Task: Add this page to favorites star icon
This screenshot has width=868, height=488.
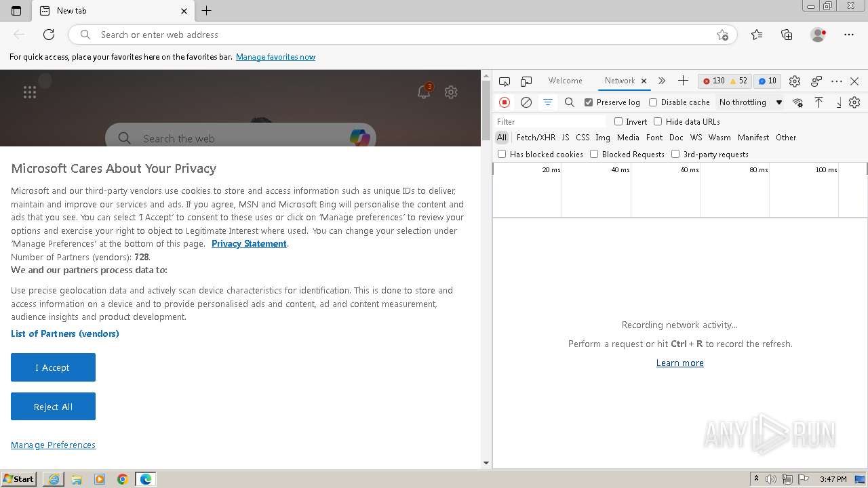Action: [722, 35]
